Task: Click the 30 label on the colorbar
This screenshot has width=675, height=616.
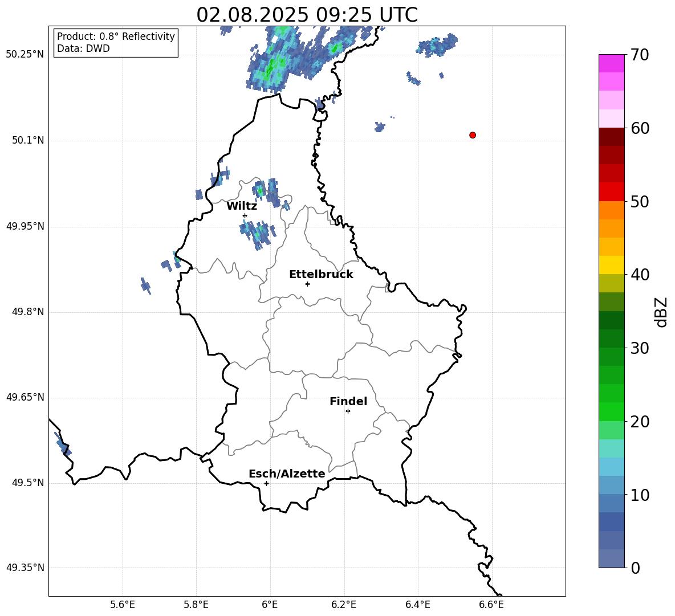Action: click(640, 348)
